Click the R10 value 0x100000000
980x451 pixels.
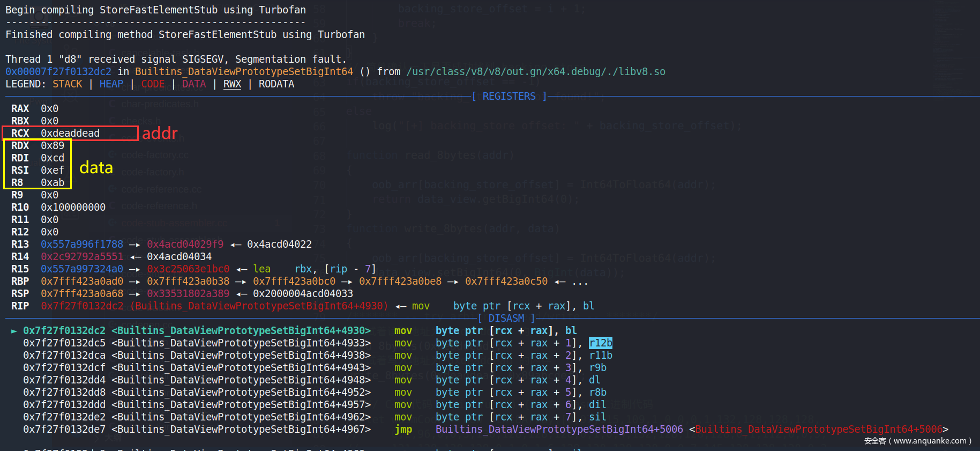point(73,208)
